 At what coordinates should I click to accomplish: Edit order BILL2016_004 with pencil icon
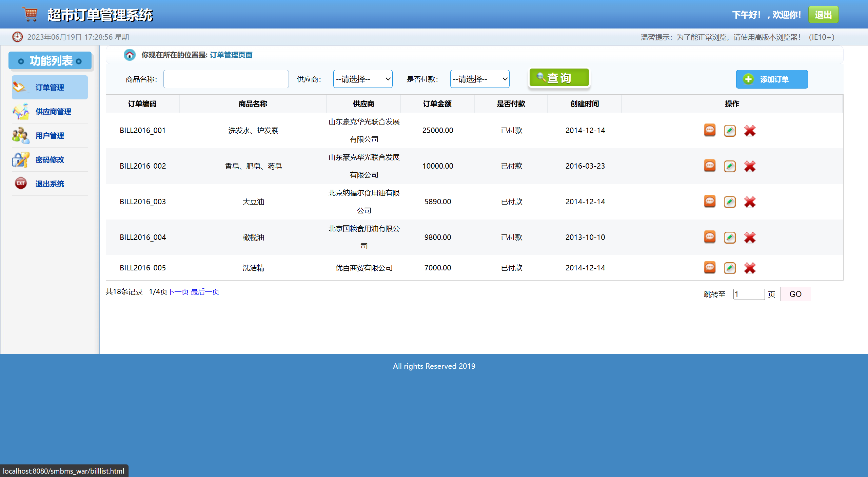coord(730,237)
